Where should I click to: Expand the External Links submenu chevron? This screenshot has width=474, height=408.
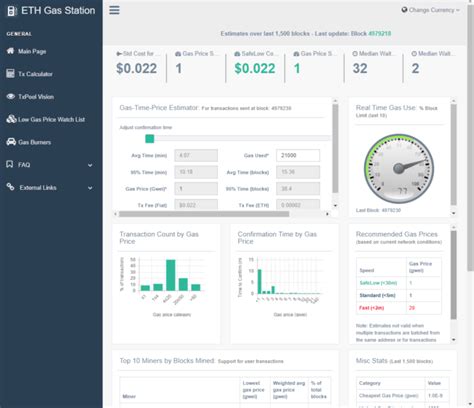[x=90, y=188]
